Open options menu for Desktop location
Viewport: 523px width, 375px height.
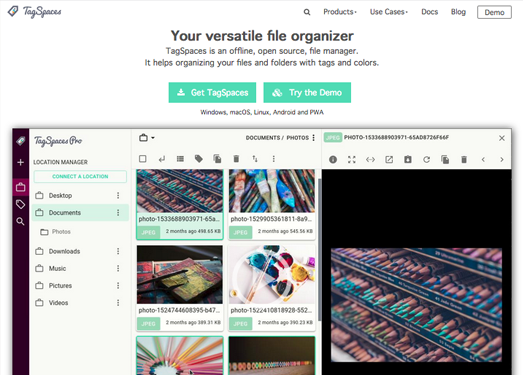118,196
